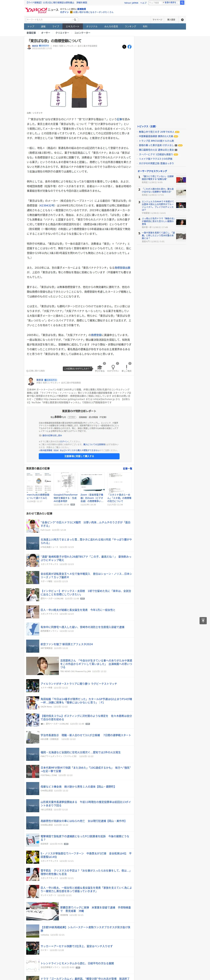
Task: Click the マイページ button
Action: tap(157, 20)
